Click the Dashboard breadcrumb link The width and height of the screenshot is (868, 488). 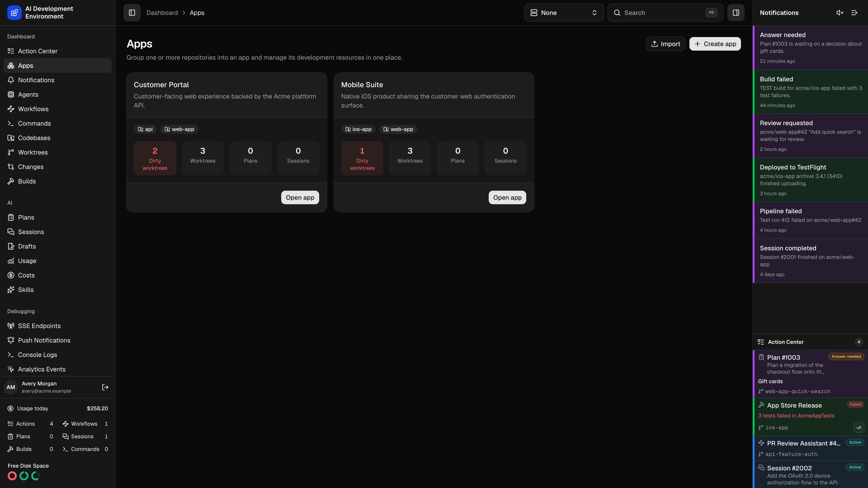(162, 13)
